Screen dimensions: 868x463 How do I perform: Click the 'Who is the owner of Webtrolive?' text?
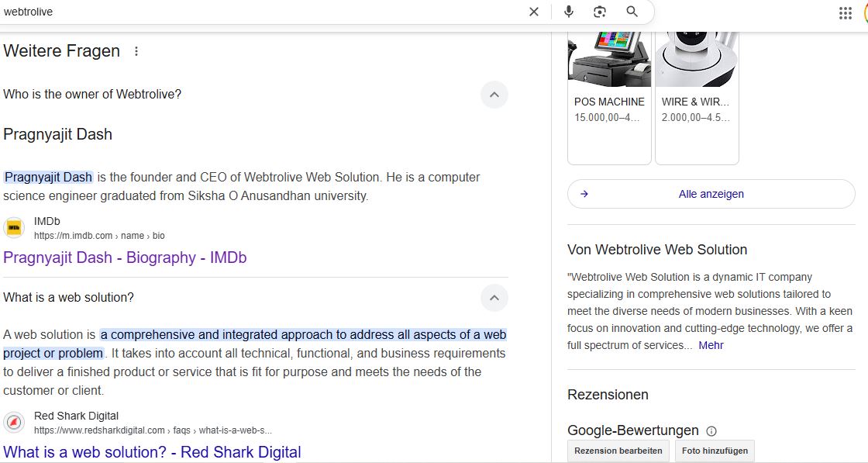coord(92,94)
